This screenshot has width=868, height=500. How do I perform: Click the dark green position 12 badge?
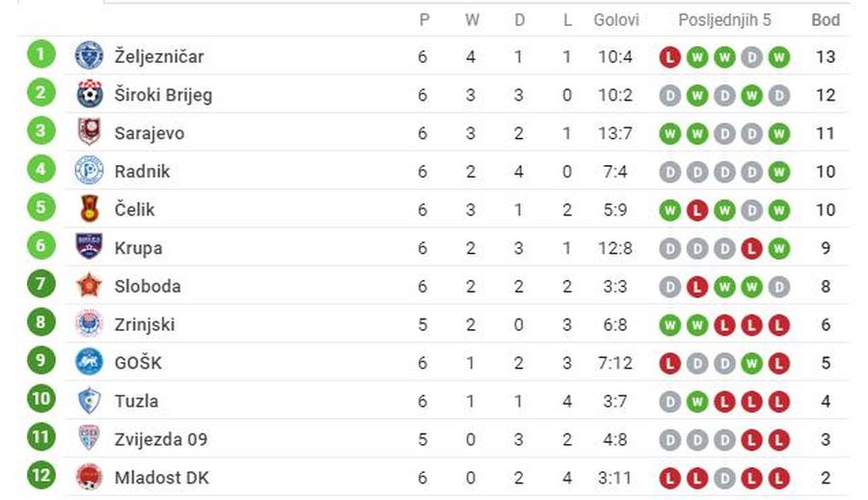[x=41, y=476]
